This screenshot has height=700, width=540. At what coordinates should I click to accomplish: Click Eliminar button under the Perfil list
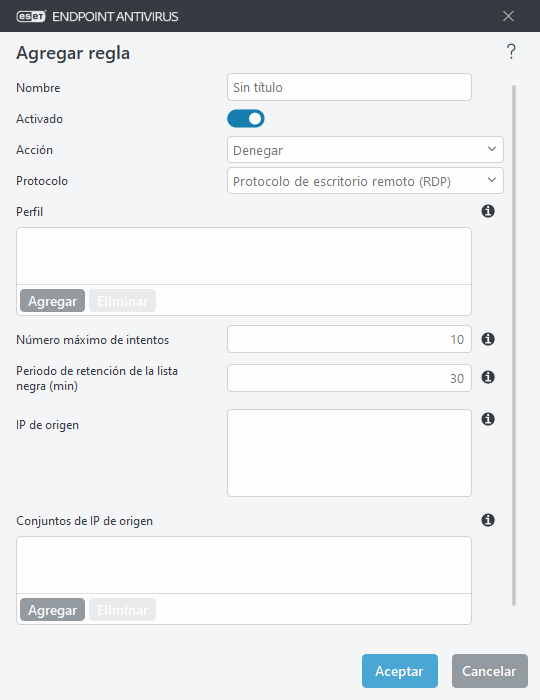122,301
